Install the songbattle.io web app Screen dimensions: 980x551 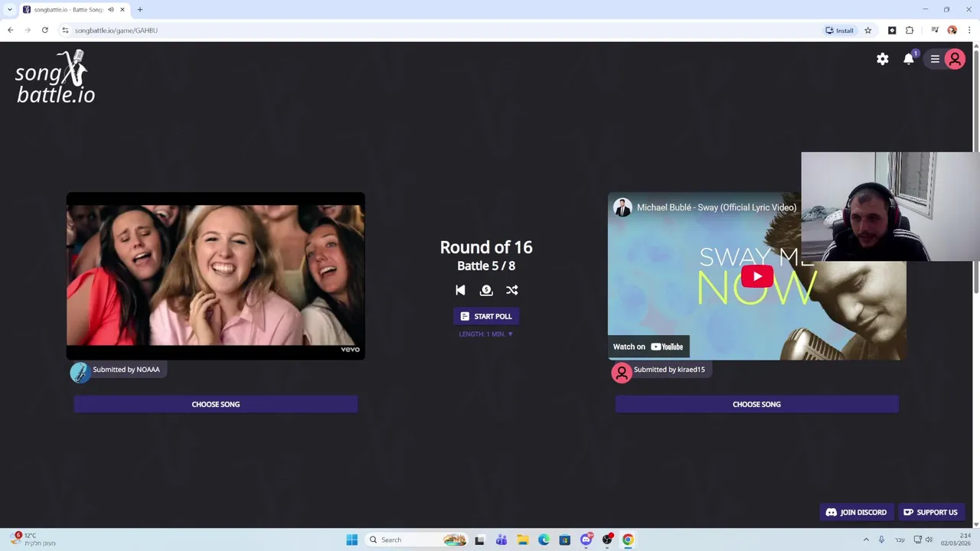[839, 31]
